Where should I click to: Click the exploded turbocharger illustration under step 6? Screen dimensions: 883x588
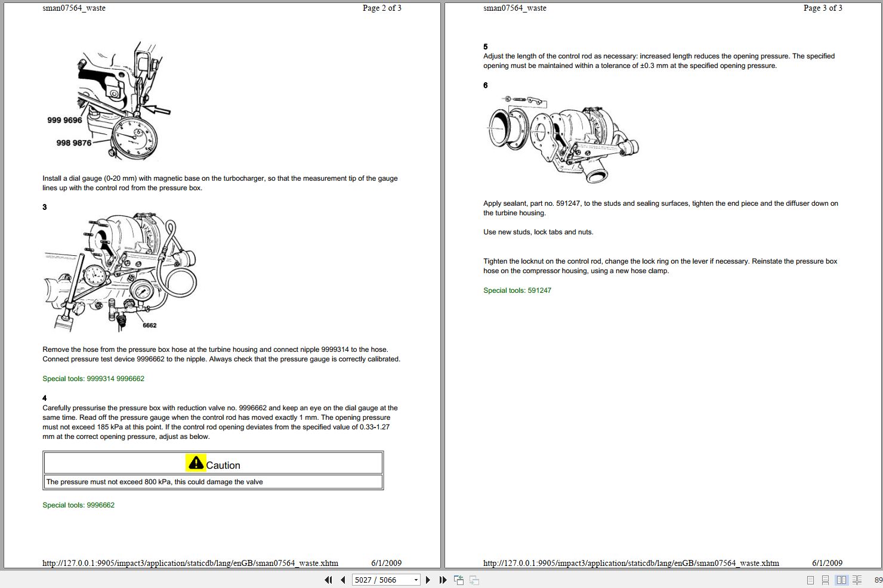click(x=563, y=140)
